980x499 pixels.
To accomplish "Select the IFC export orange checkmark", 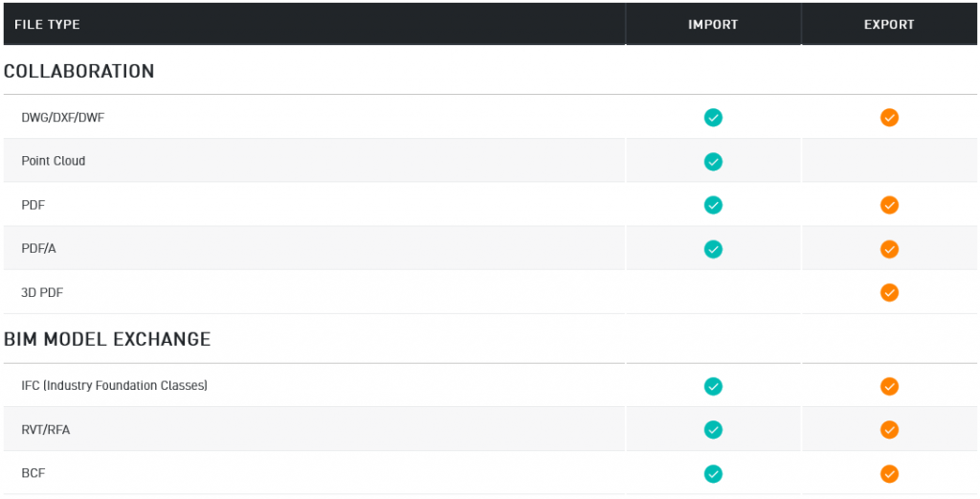I will pos(889,386).
